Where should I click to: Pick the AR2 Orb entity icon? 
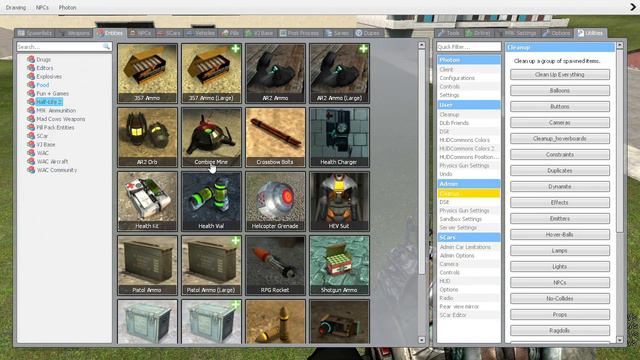[147, 137]
